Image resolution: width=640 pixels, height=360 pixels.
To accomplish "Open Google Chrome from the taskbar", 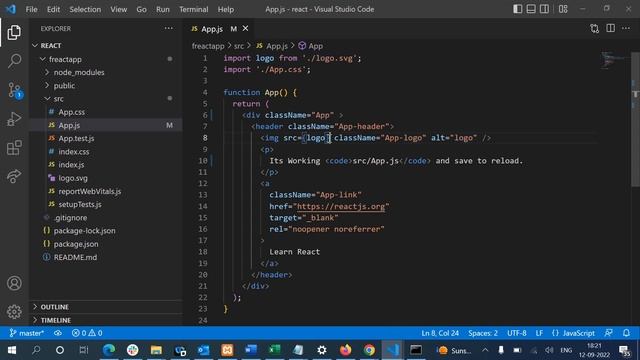I will click(x=369, y=350).
